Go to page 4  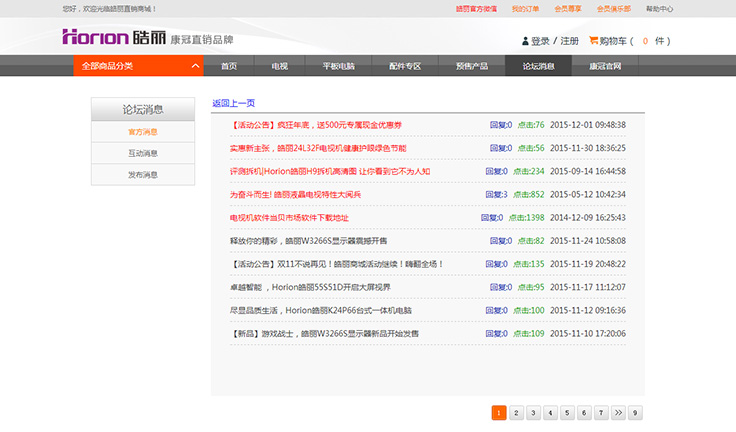pyautogui.click(x=550, y=413)
